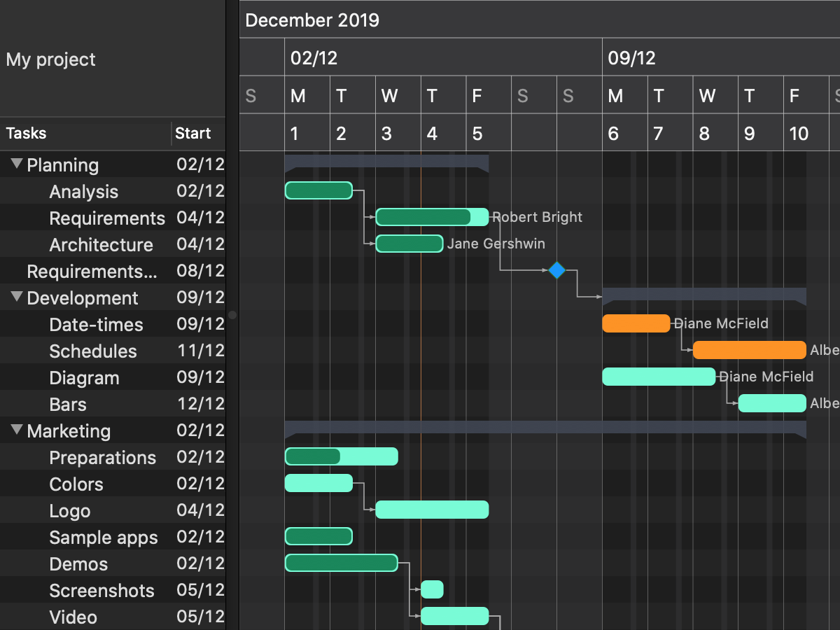Select the Analysis task bar
This screenshot has width=840, height=630.
318,190
